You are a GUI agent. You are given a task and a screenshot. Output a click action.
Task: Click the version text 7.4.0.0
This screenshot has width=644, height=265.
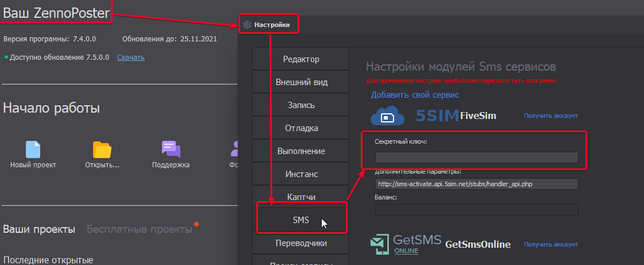pyautogui.click(x=84, y=40)
